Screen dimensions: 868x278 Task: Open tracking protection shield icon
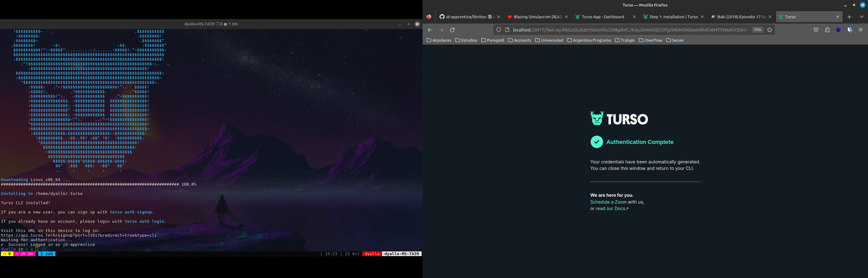(x=499, y=30)
